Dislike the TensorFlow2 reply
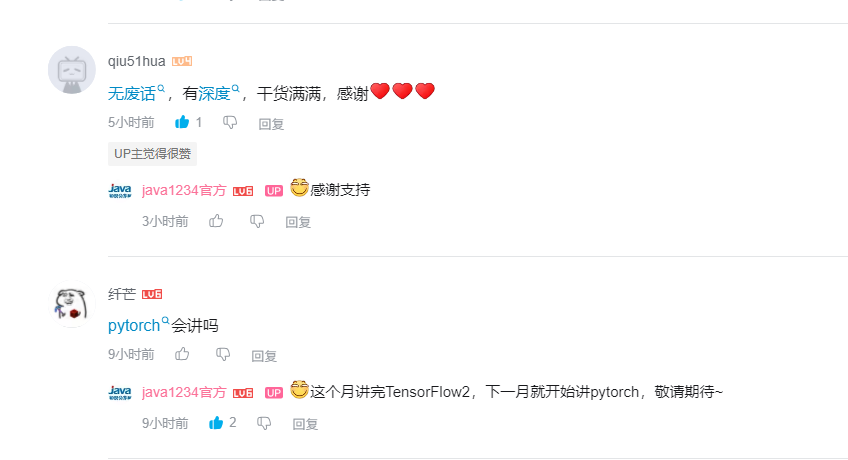The image size is (848, 460). pyautogui.click(x=264, y=423)
